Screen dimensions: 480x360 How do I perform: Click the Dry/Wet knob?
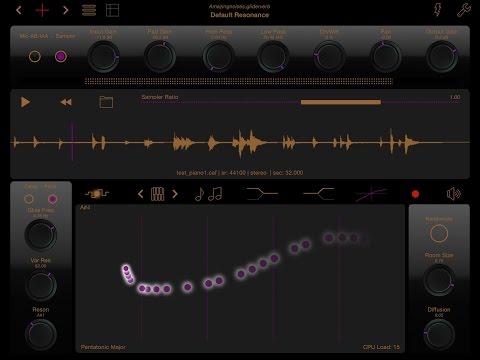pyautogui.click(x=329, y=57)
